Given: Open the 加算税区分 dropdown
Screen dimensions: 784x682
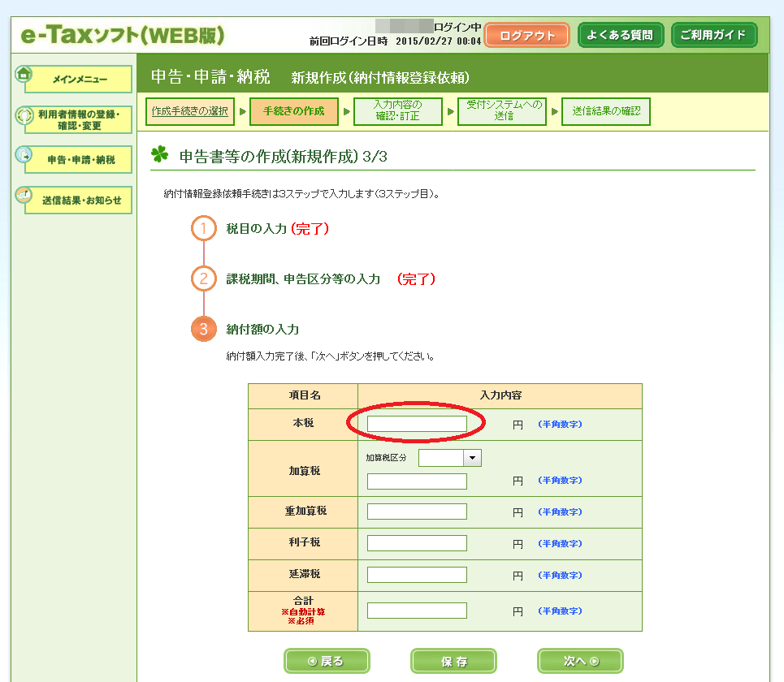Looking at the screenshot, I should tap(472, 458).
